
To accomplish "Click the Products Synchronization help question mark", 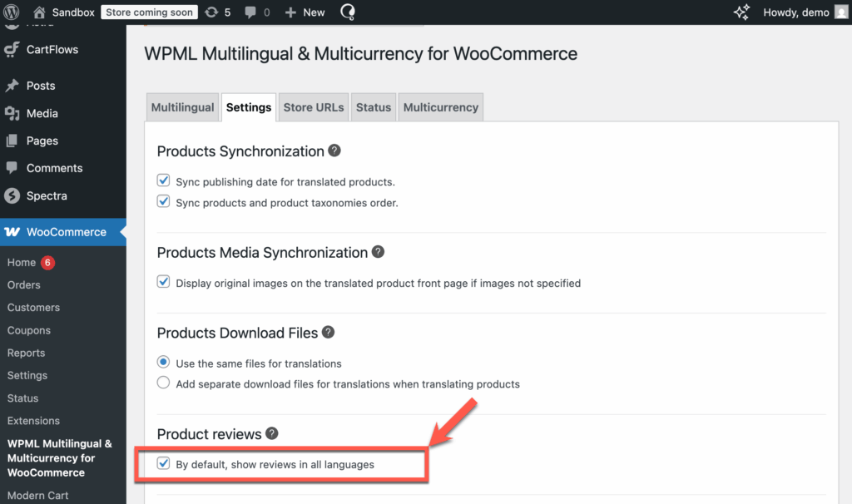I will tap(334, 150).
